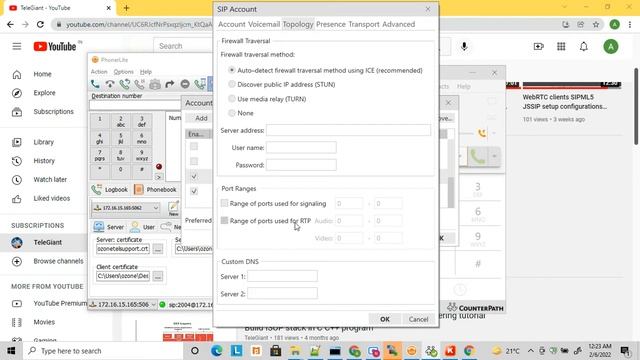Select Use media relay (TURN) option

[x=232, y=99]
